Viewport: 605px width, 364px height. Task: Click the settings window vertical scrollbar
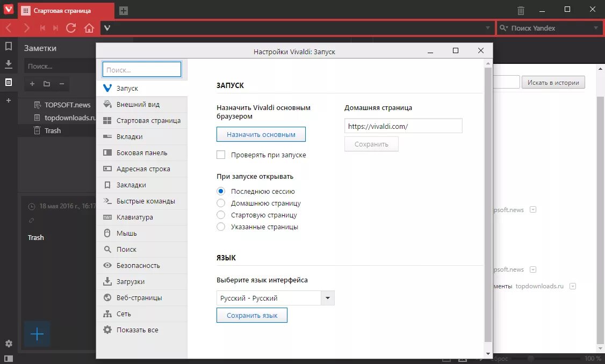(x=488, y=205)
